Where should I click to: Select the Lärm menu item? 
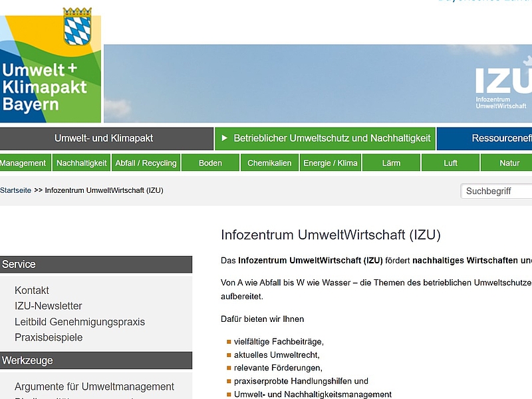click(391, 163)
